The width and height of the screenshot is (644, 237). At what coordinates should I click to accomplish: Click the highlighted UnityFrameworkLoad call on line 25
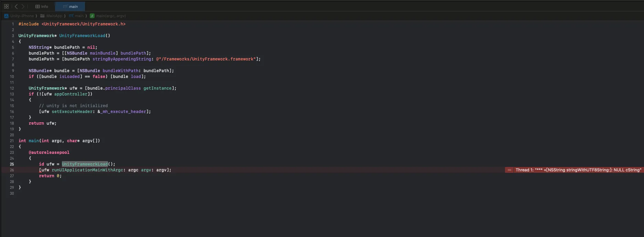85,164
